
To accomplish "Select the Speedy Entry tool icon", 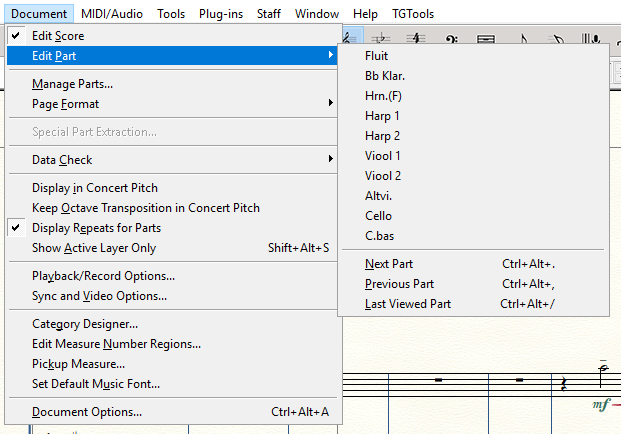I will [x=558, y=38].
